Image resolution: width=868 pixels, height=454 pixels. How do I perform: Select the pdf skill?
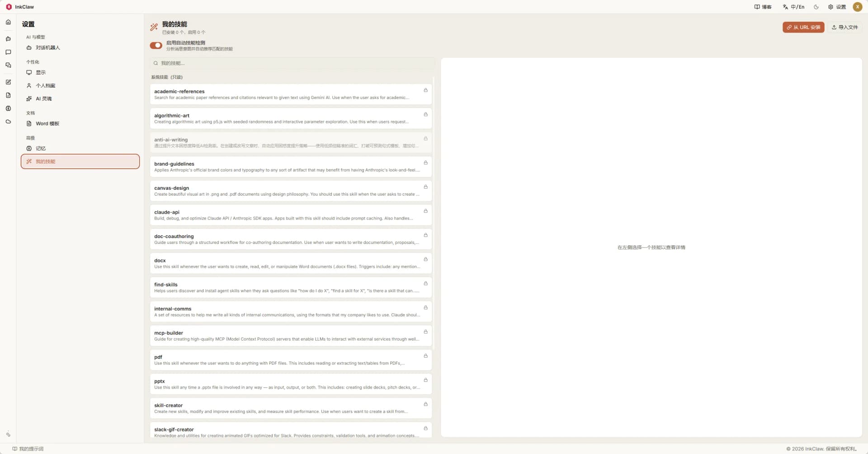[x=291, y=360]
